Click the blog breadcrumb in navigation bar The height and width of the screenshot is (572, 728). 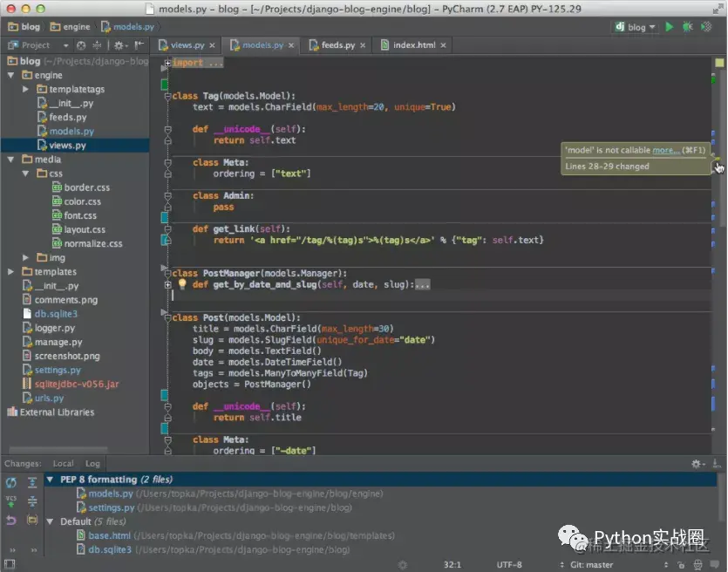[24, 27]
